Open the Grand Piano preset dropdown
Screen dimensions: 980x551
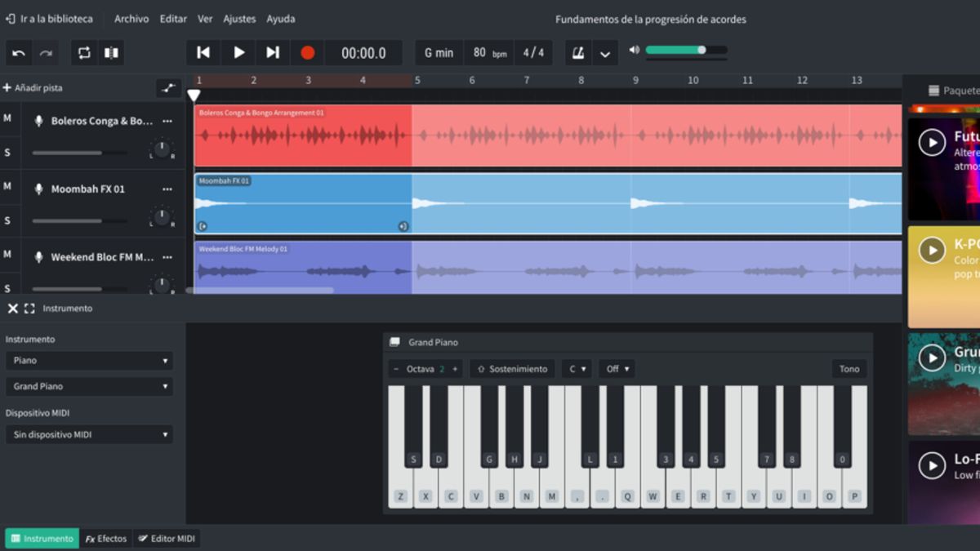pyautogui.click(x=89, y=386)
